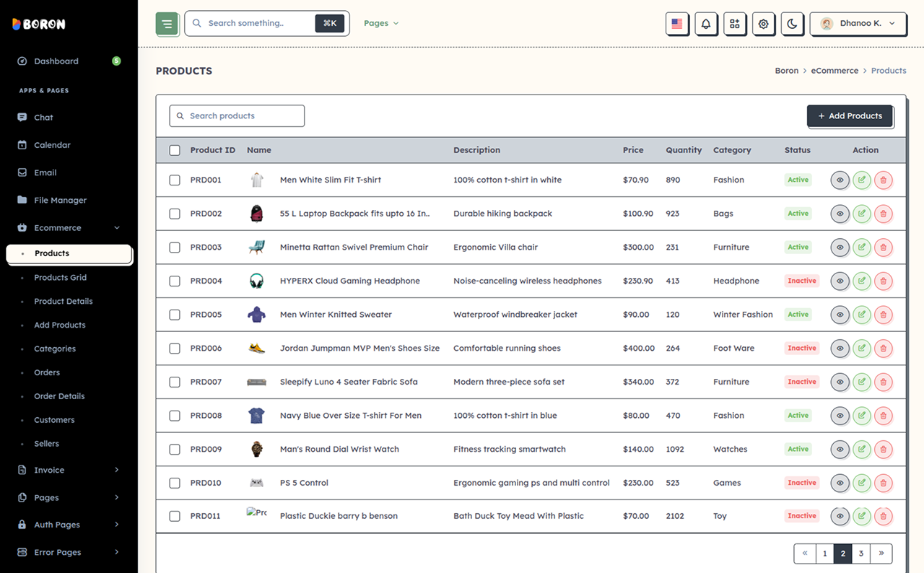This screenshot has width=924, height=573.
Task: Open Products Grid in sidebar
Action: (x=60, y=277)
